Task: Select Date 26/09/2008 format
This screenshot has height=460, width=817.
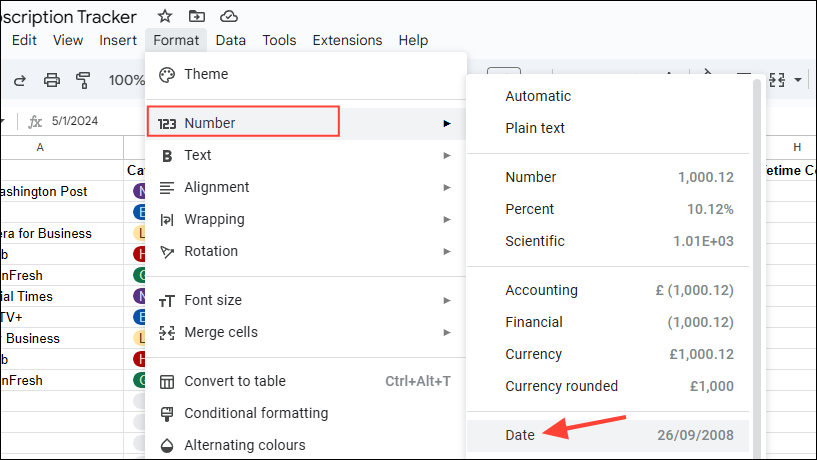Action: pos(608,436)
